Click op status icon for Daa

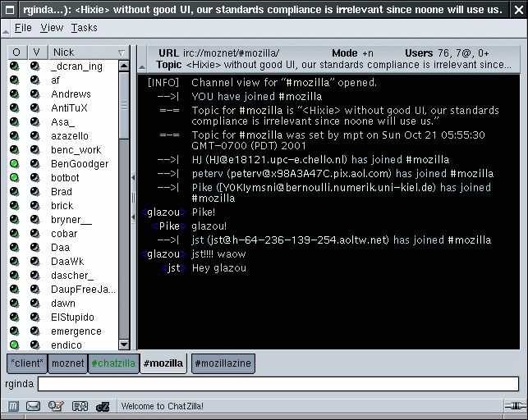pyautogui.click(x=15, y=247)
